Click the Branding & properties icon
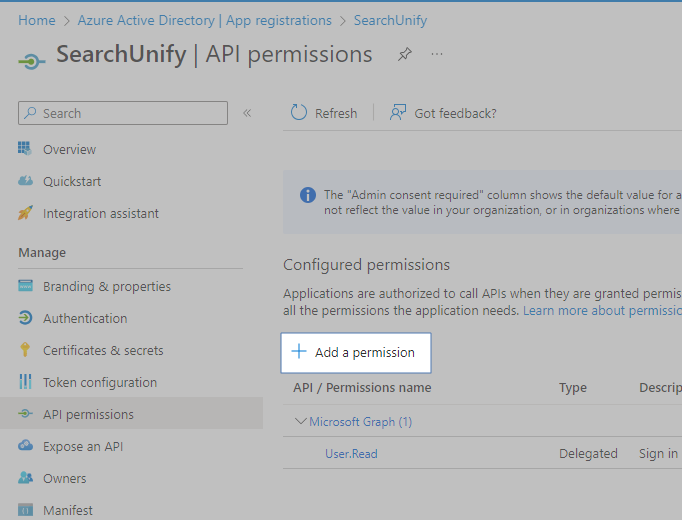The image size is (682, 520). 26,286
